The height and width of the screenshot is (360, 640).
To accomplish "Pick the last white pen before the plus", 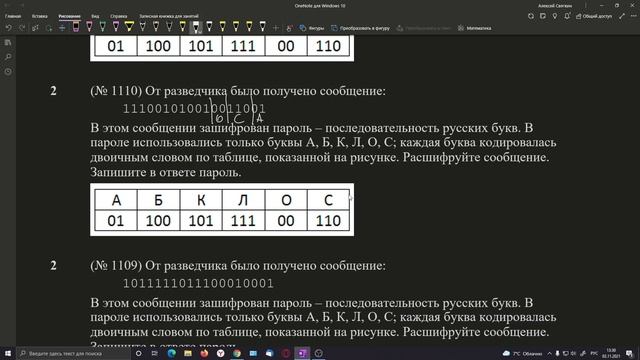I will coord(262,27).
